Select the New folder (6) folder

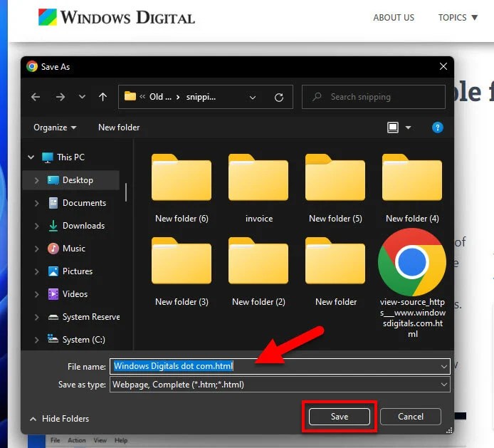[182, 189]
